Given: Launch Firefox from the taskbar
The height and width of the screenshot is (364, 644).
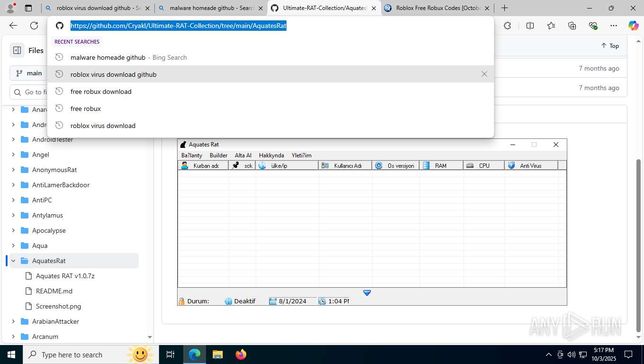Looking at the screenshot, I should coord(241,355).
